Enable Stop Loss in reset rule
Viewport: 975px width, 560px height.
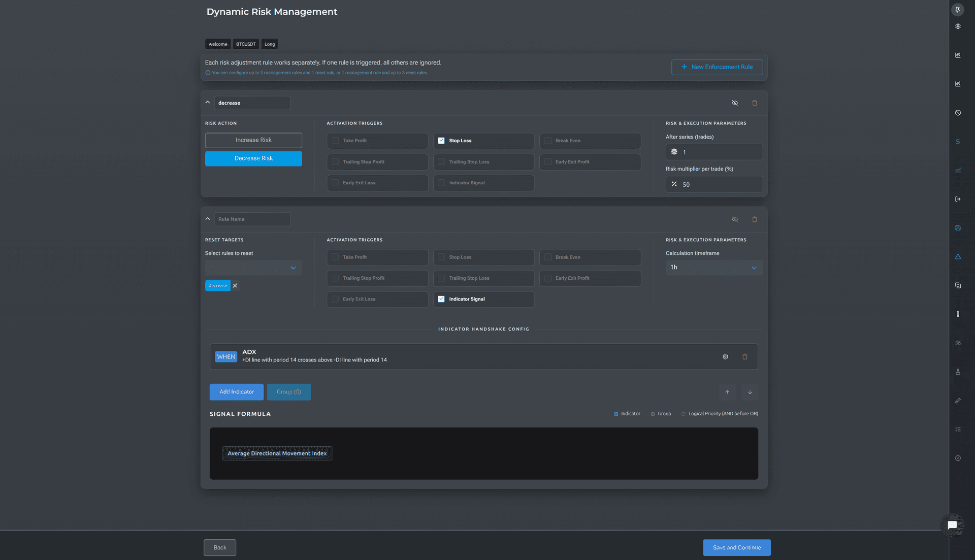pos(441,257)
